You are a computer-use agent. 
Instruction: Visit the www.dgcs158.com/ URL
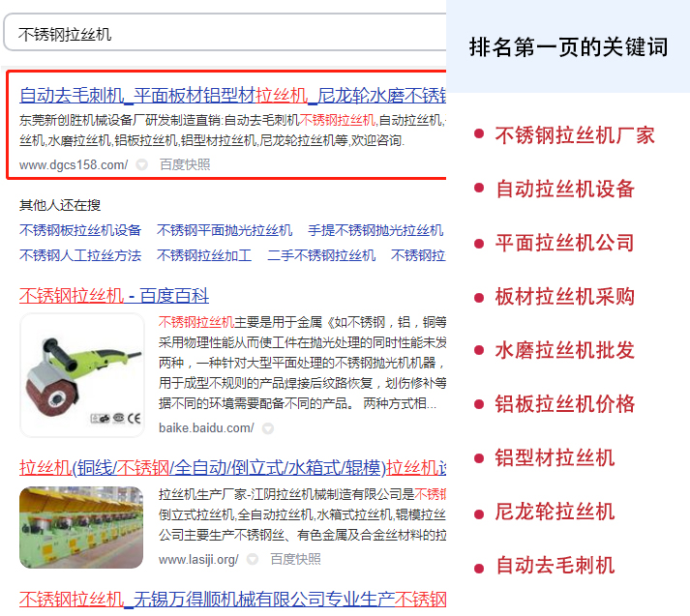pyautogui.click(x=74, y=165)
